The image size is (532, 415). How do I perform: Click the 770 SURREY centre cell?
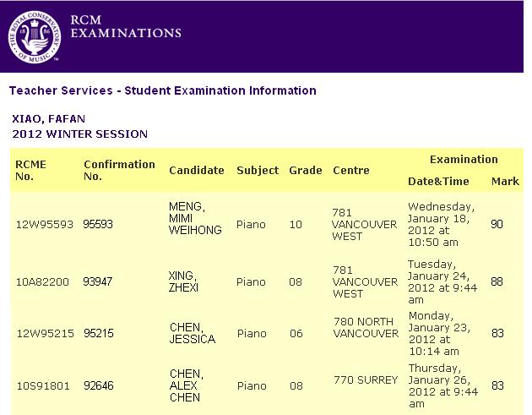(x=365, y=380)
